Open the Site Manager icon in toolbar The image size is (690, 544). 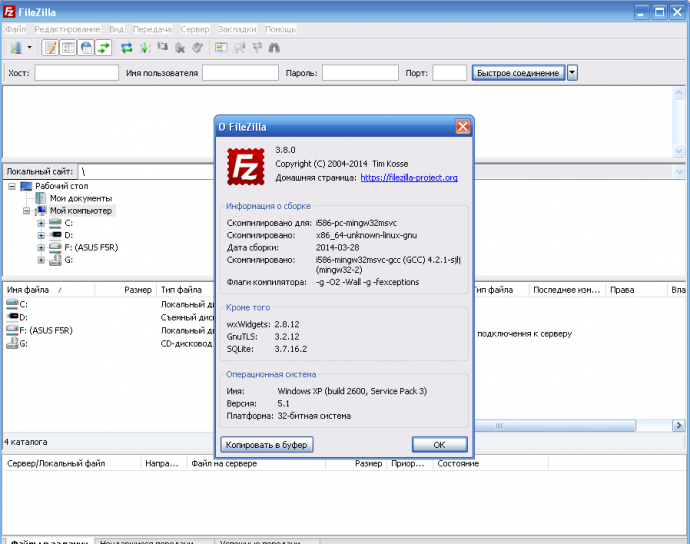[x=16, y=48]
